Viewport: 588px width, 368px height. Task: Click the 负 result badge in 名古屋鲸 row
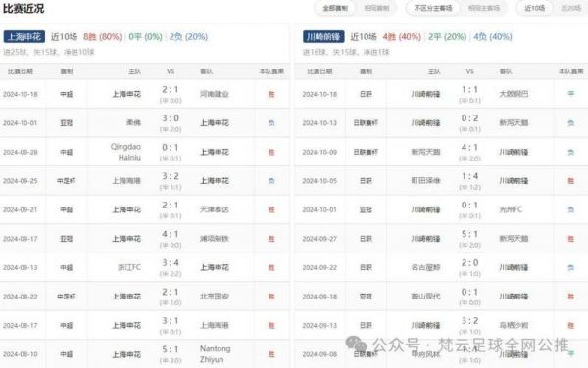click(x=570, y=267)
